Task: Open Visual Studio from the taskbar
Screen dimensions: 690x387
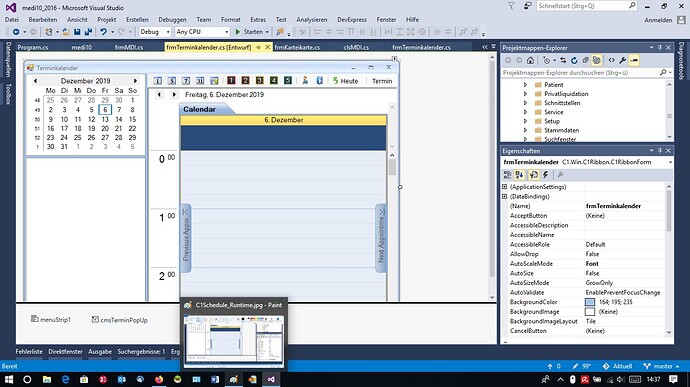Action: pos(271,379)
